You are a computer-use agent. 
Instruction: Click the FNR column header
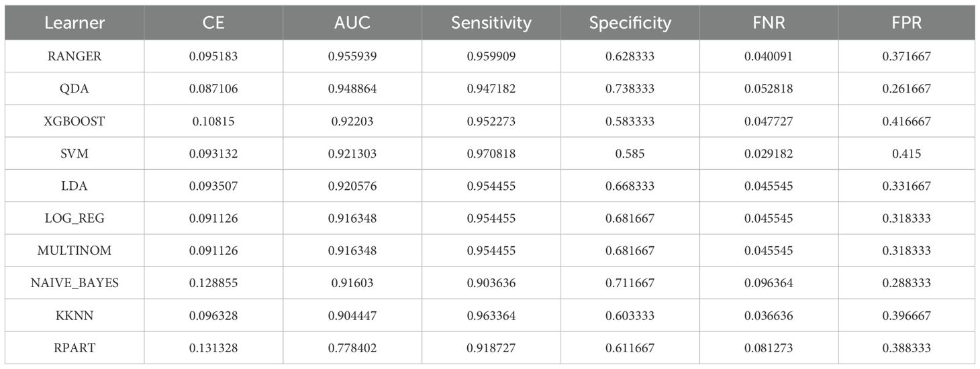pos(769,23)
